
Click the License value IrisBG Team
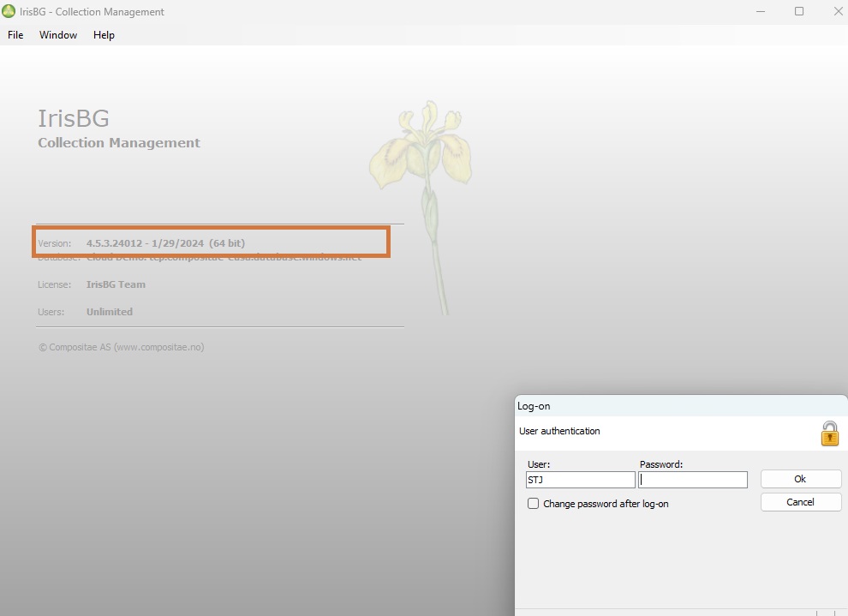[116, 284]
